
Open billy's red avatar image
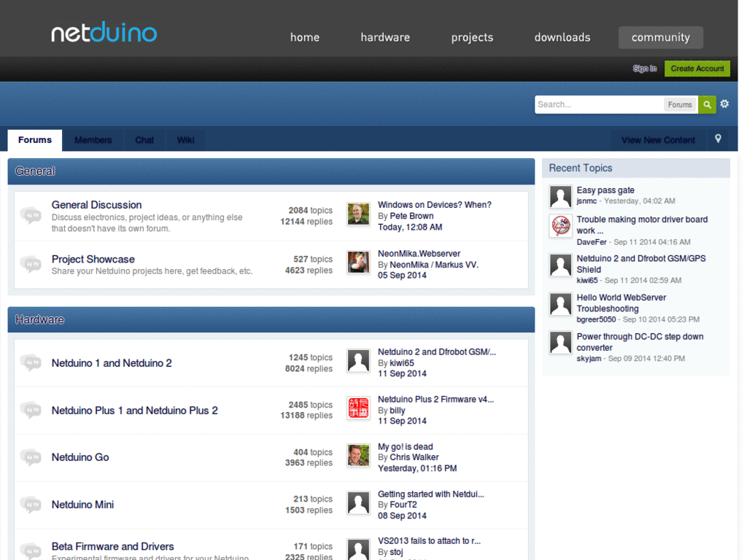point(358,408)
